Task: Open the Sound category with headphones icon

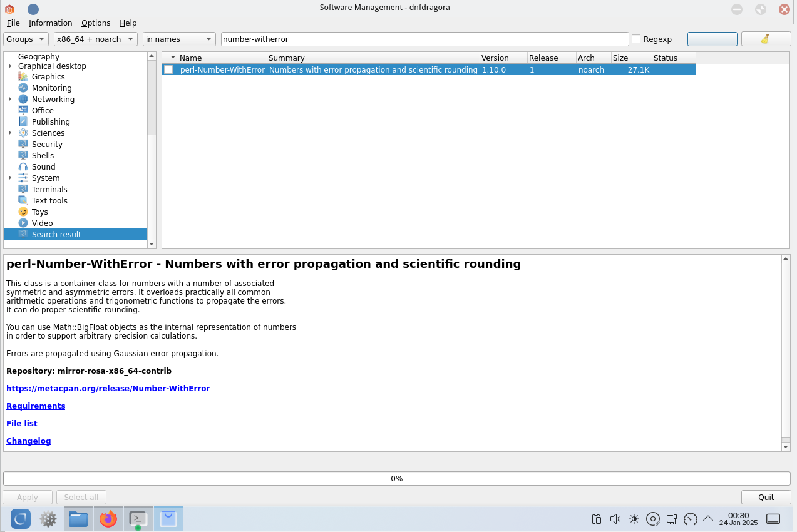Action: (x=43, y=166)
